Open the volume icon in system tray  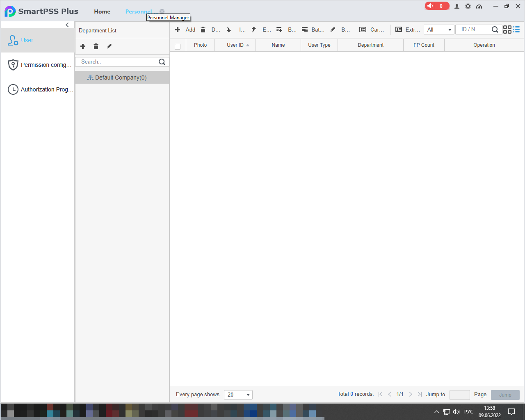tap(456, 412)
